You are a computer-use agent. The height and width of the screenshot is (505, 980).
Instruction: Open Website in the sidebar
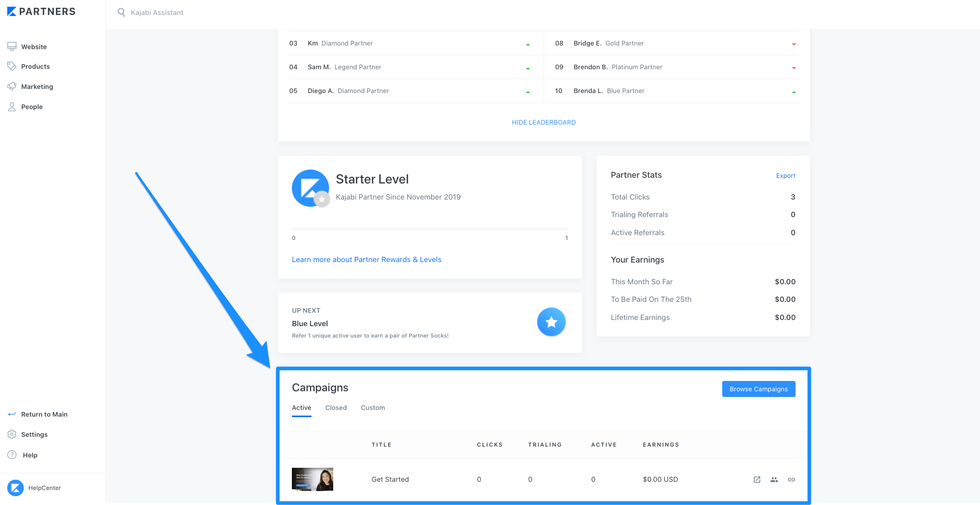click(x=34, y=47)
